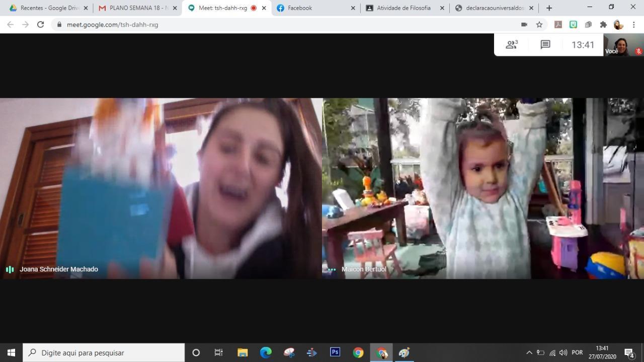Open the Chrome extensions puzzle icon

click(603, 25)
